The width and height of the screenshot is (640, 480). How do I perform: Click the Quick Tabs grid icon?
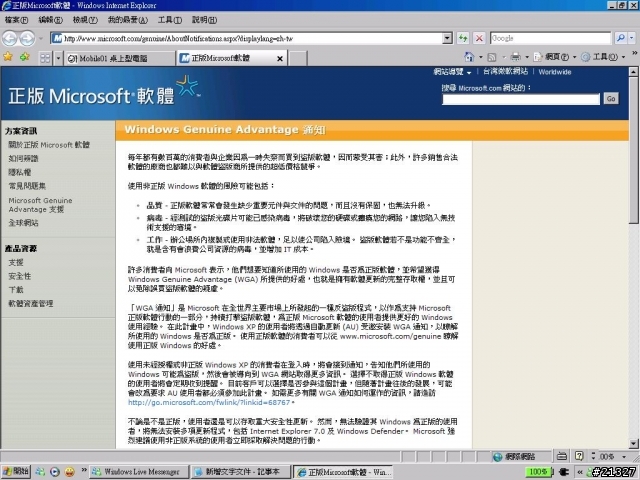click(x=45, y=58)
